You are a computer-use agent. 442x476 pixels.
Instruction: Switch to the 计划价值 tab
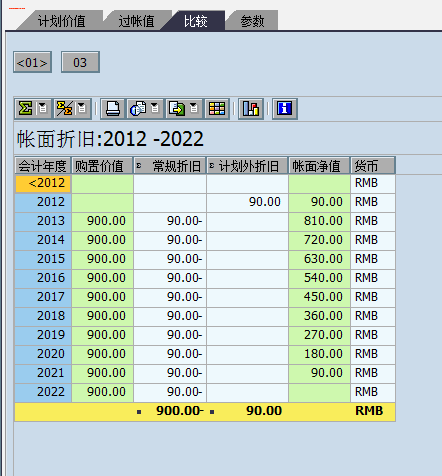pyautogui.click(x=62, y=21)
